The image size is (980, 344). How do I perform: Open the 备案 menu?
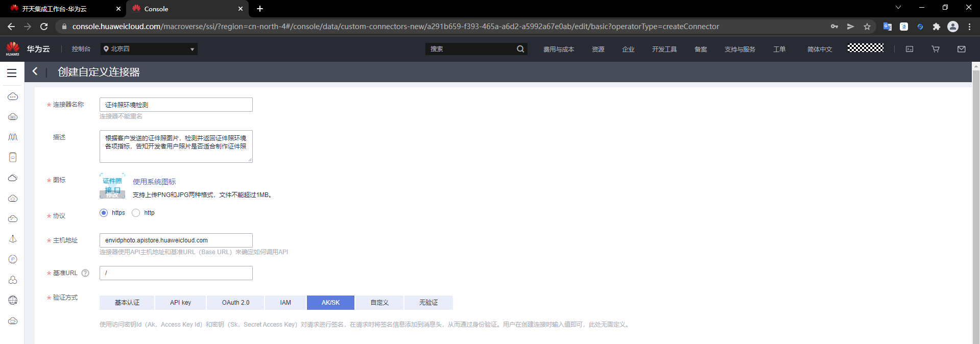pyautogui.click(x=701, y=50)
